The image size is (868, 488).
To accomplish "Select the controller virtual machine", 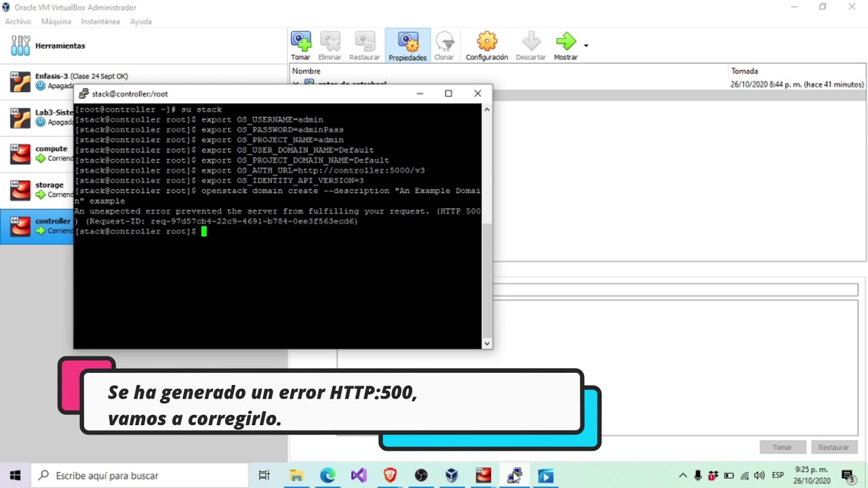I will (37, 226).
